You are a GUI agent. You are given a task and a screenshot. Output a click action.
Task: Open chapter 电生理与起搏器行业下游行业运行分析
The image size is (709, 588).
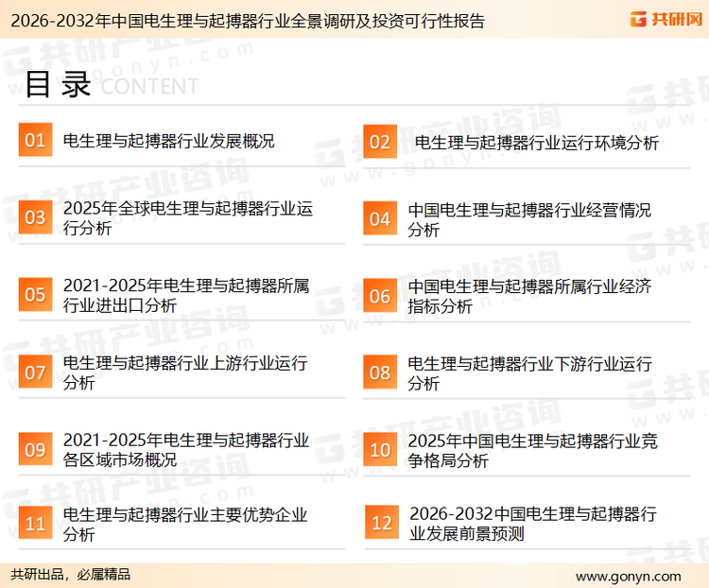click(x=529, y=373)
